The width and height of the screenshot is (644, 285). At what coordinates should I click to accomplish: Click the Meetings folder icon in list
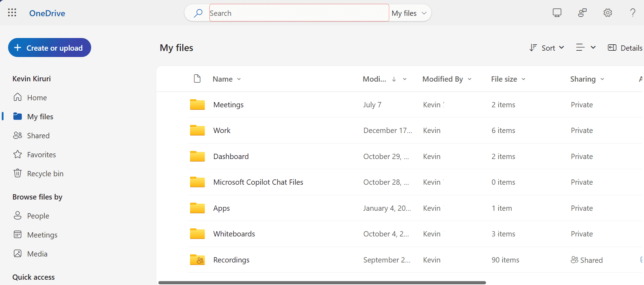pos(197,104)
